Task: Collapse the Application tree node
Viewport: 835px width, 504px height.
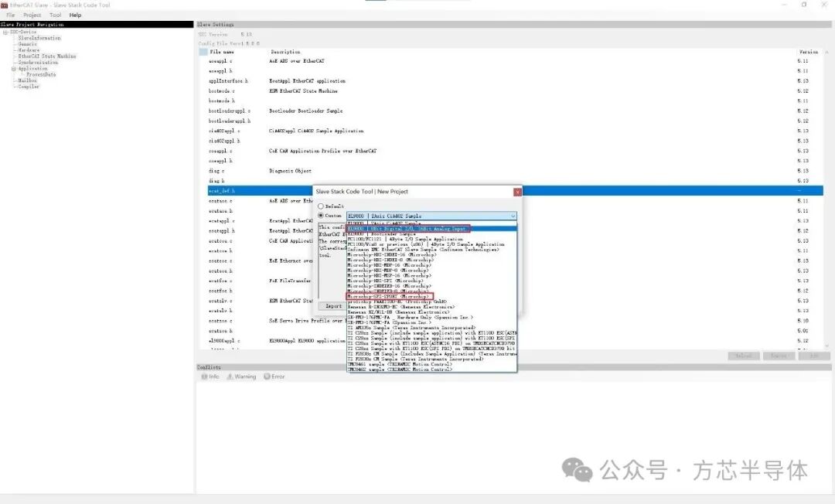Action: click(13, 69)
